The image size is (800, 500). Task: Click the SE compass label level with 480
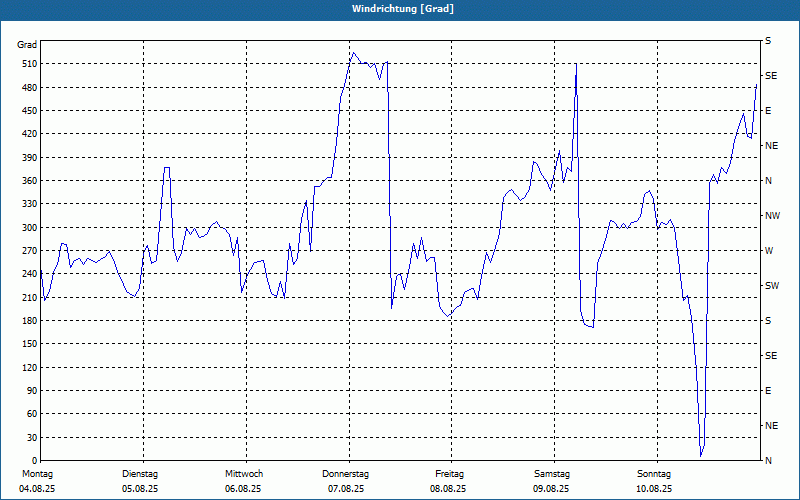pos(771,76)
